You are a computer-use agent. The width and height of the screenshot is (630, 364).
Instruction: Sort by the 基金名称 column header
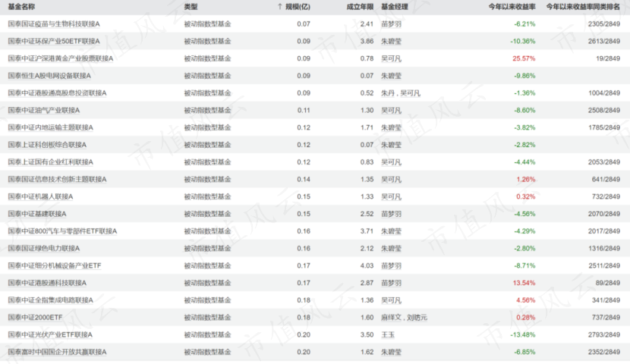(x=22, y=7)
